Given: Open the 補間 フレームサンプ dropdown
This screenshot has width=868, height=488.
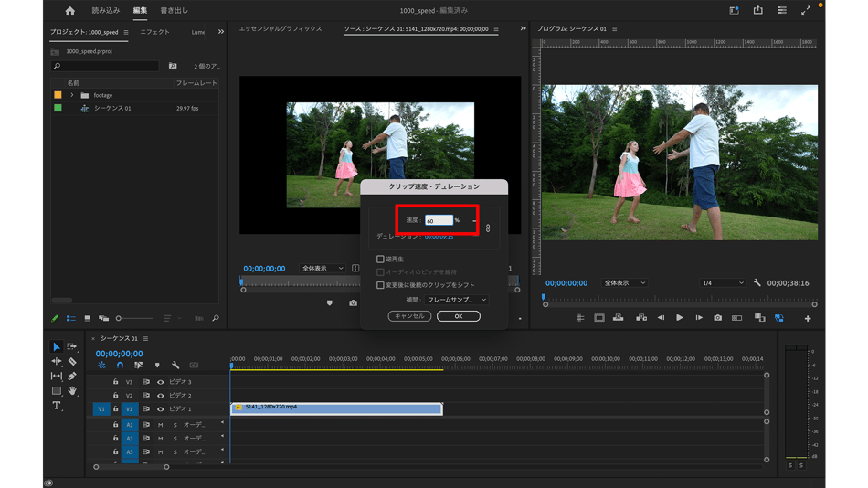Looking at the screenshot, I should tap(457, 300).
